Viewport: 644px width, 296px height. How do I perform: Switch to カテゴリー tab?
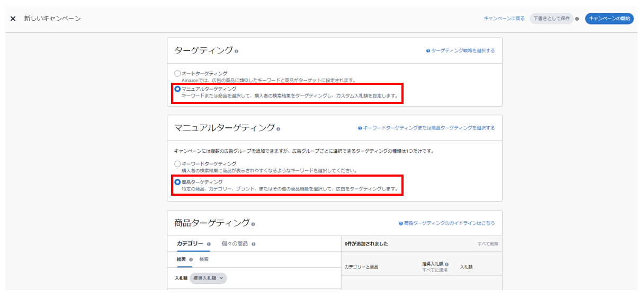pyautogui.click(x=190, y=244)
